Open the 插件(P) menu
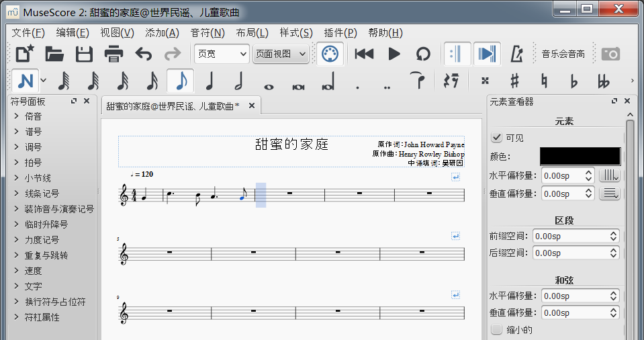The height and width of the screenshot is (340, 644). pos(340,33)
